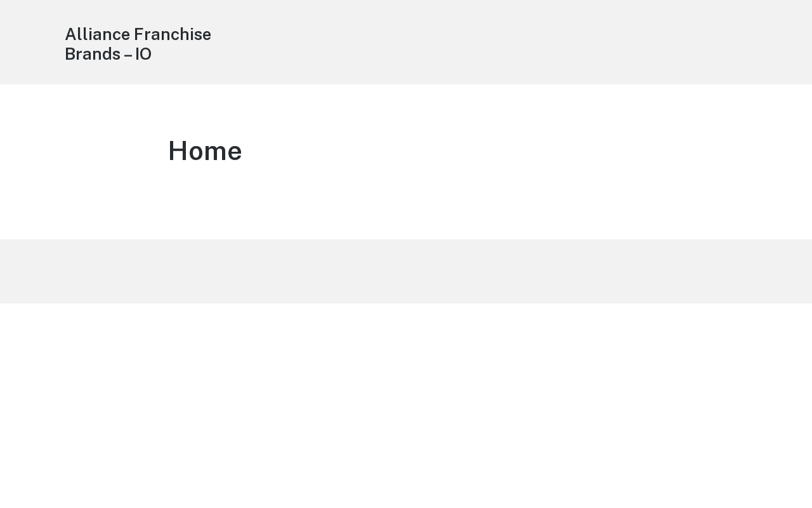Click the "IO" text in the site title
This screenshot has width=812, height=508.
(143, 54)
